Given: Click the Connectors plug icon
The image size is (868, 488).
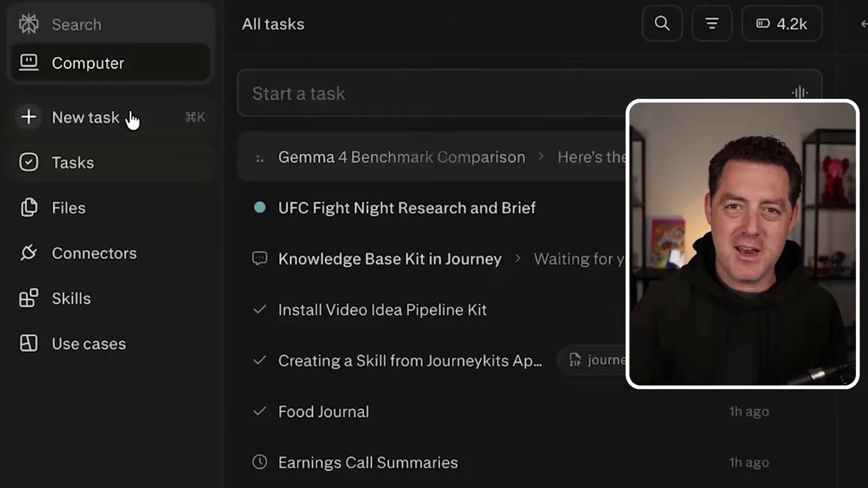Looking at the screenshot, I should point(28,253).
